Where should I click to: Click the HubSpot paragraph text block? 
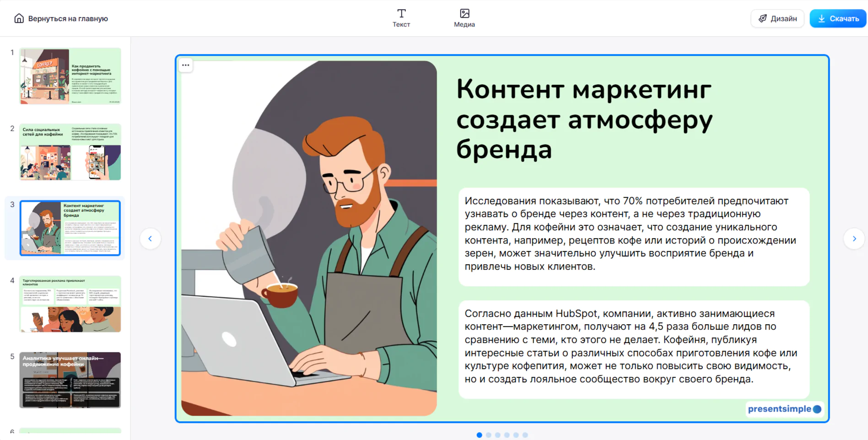pos(634,349)
